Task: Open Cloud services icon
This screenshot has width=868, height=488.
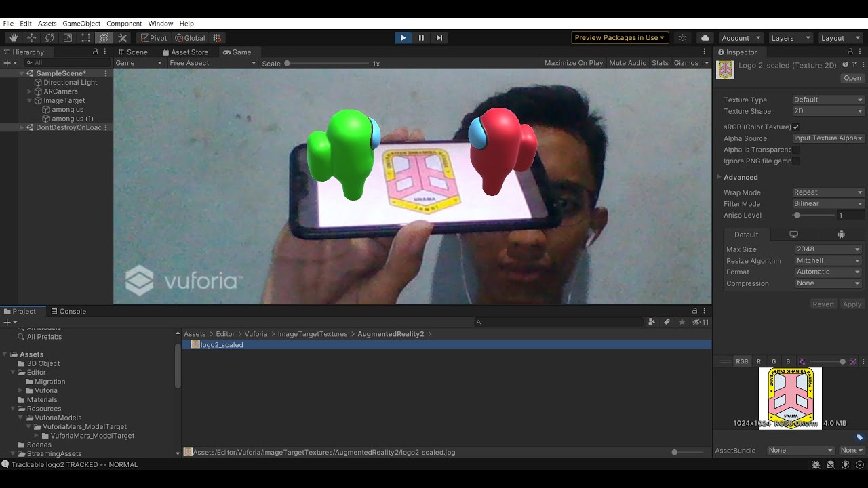Action: point(705,38)
